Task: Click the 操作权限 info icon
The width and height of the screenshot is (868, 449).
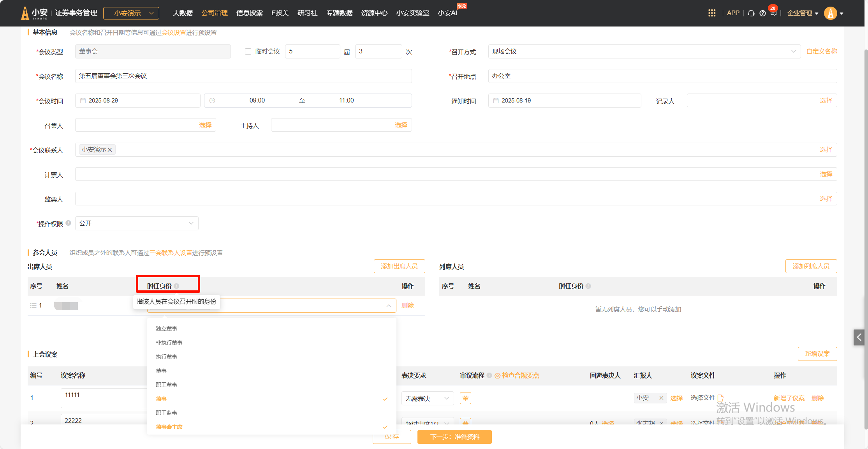Action: [69, 223]
